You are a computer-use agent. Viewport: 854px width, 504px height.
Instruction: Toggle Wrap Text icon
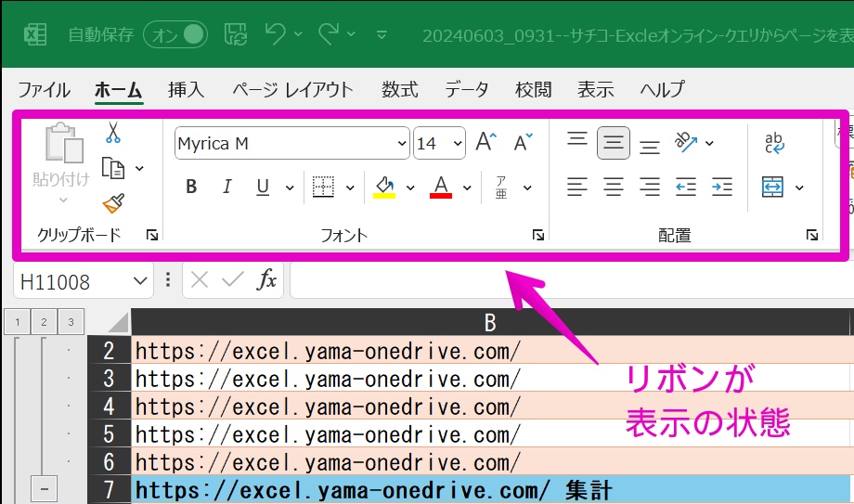point(774,143)
